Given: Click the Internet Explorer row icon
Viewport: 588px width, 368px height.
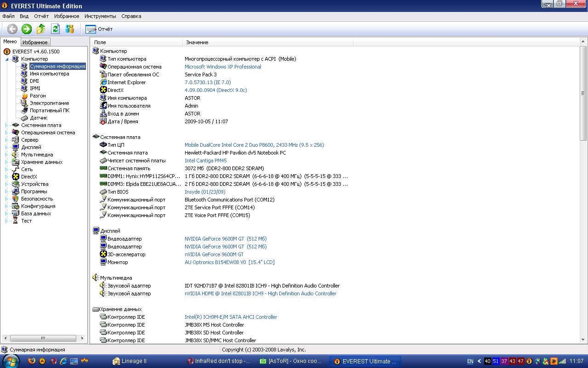Looking at the screenshot, I should [x=103, y=82].
